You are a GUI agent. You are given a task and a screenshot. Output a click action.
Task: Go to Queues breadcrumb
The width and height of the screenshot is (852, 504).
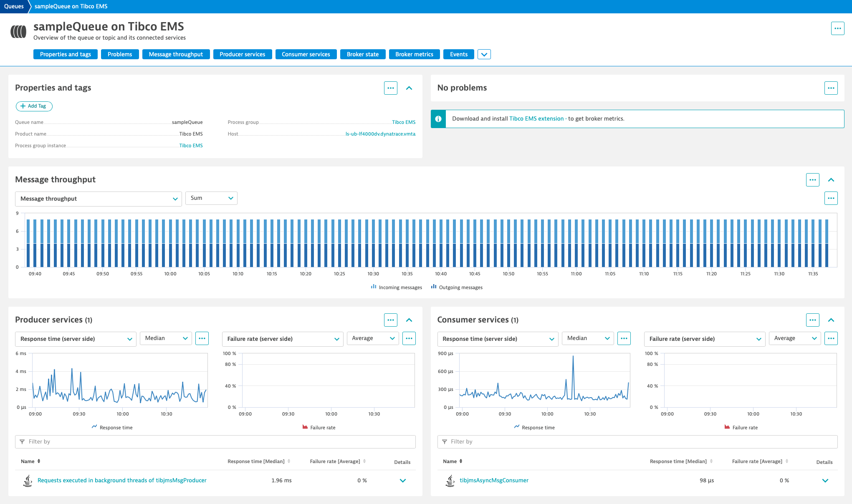14,6
